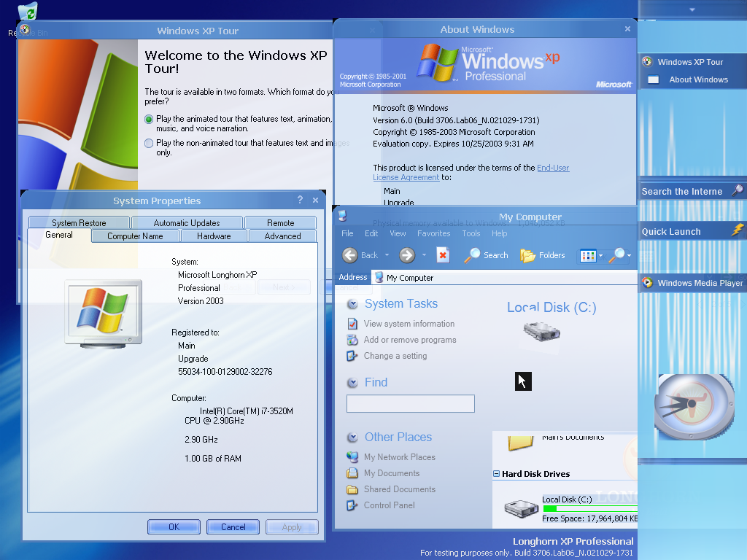
Task: Switch to the Hardware tab
Action: (x=214, y=236)
